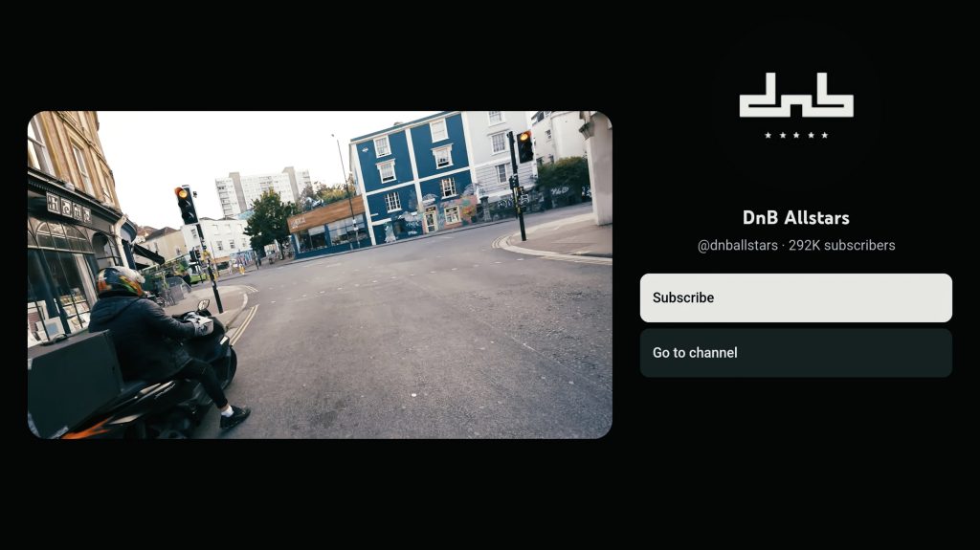Select the DnB Allstars channel name
The height and width of the screenshot is (550, 980).
click(x=795, y=218)
